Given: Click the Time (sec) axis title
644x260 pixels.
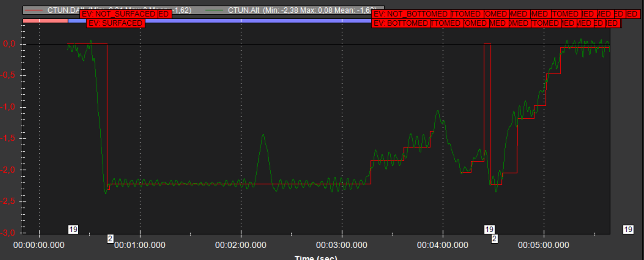Looking at the screenshot, I should 316,257.
